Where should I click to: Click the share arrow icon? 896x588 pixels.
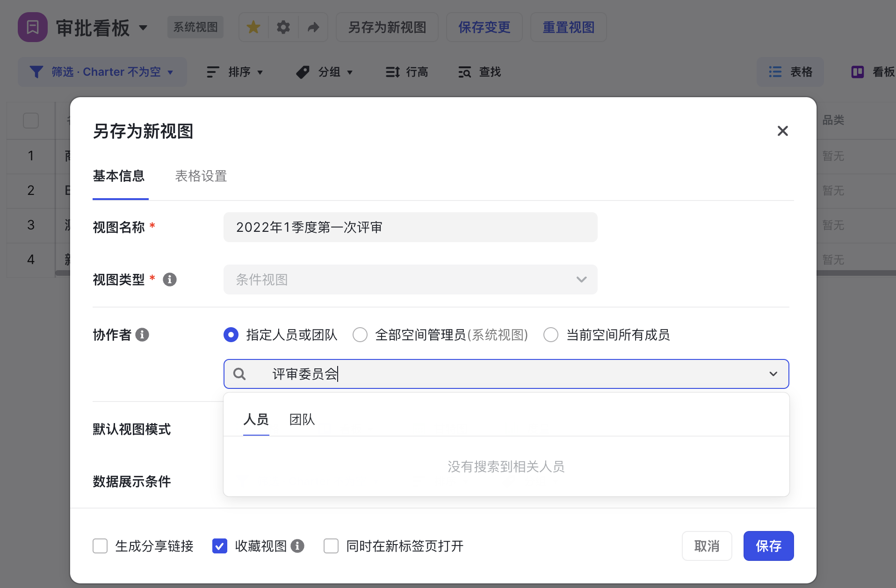coord(313,27)
